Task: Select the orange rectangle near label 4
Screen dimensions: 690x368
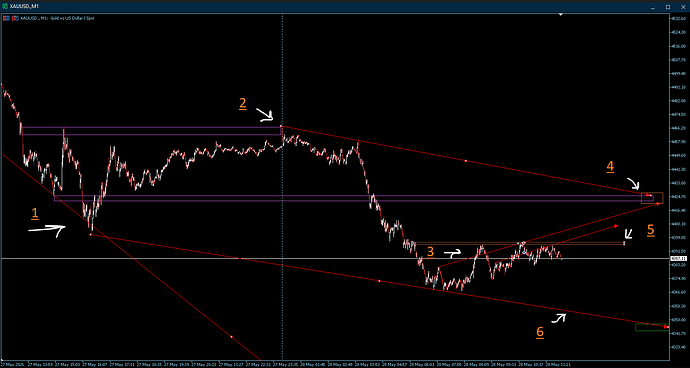Action: [x=652, y=198]
